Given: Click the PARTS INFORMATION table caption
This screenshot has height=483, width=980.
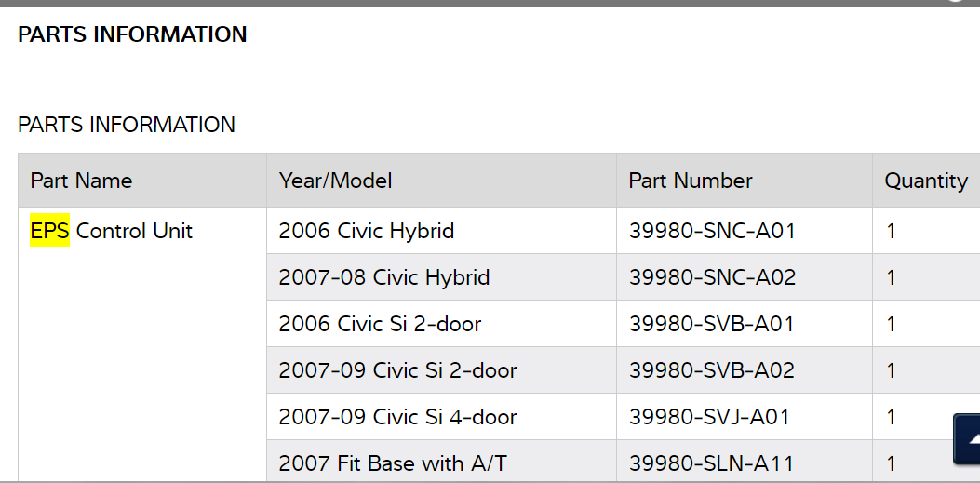Looking at the screenshot, I should pyautogui.click(x=127, y=125).
